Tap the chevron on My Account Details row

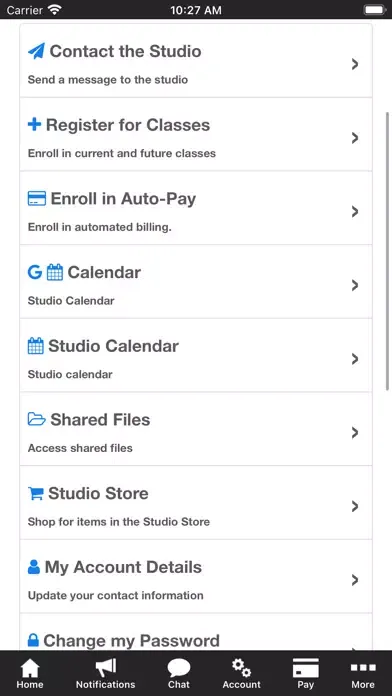[355, 580]
